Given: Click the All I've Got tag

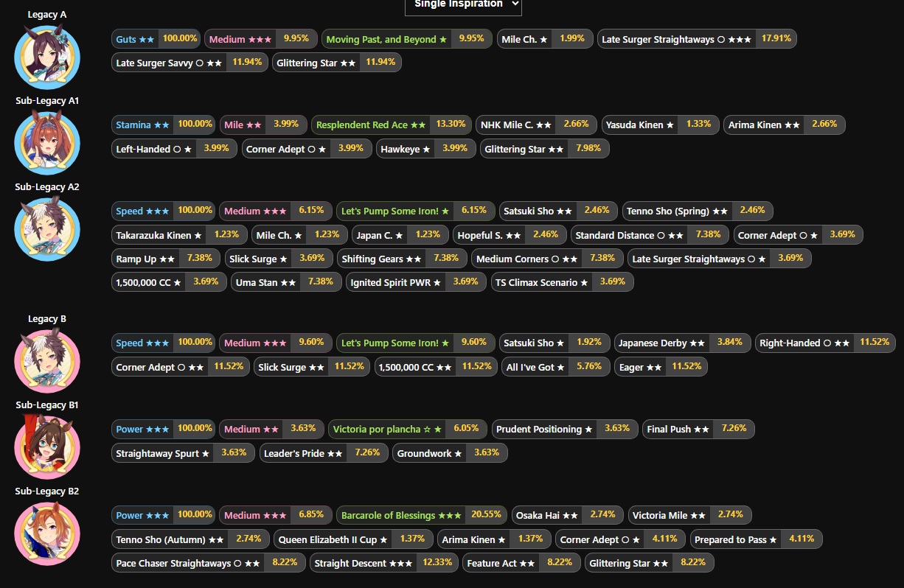Looking at the screenshot, I should pos(555,366).
